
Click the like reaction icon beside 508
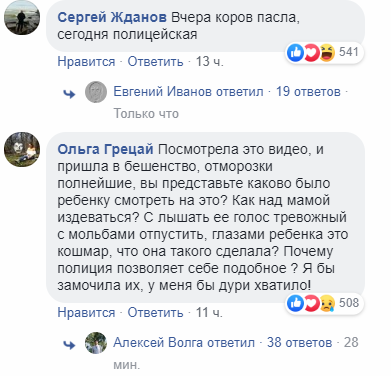(x=295, y=303)
